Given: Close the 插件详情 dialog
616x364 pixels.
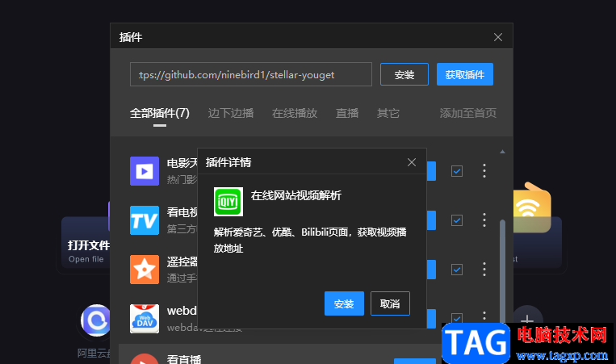Looking at the screenshot, I should (411, 162).
